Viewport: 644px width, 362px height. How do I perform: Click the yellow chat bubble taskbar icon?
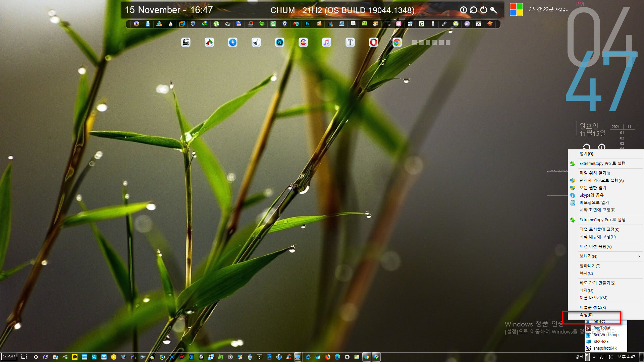(x=75, y=357)
